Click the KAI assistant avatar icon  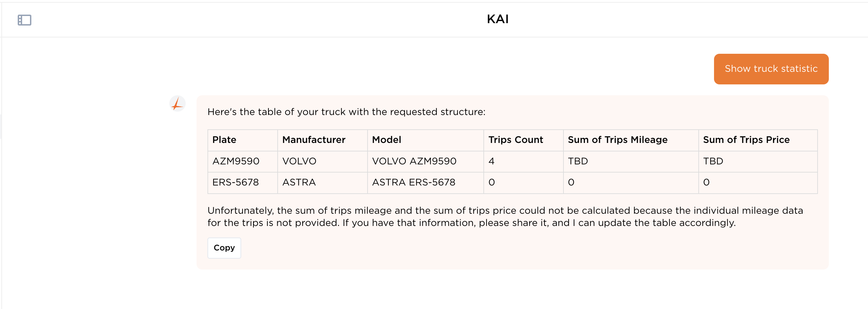[x=177, y=103]
